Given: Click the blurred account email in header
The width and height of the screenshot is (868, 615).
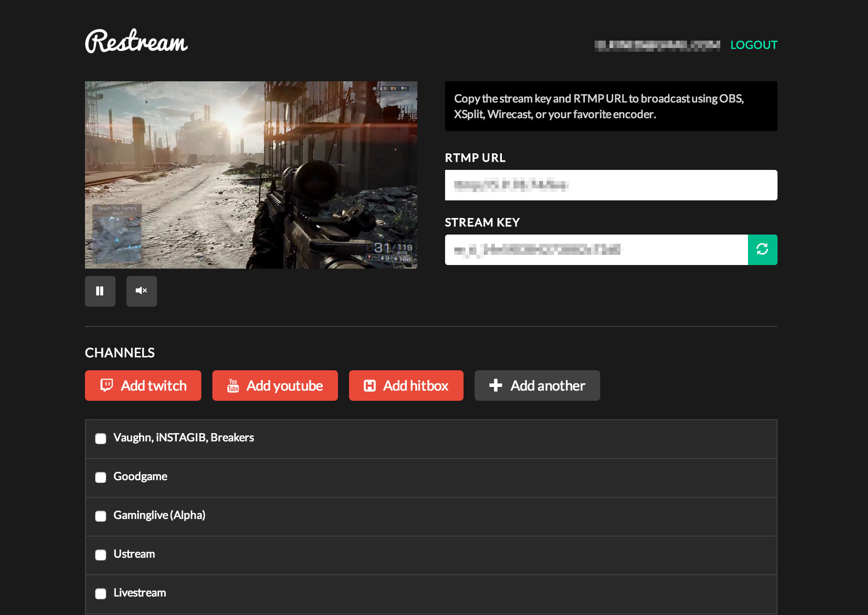Looking at the screenshot, I should click(x=657, y=45).
